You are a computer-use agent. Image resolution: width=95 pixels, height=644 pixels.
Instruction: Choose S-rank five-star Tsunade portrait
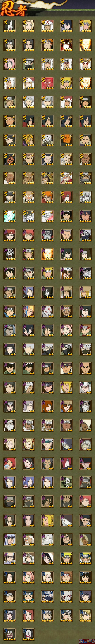coord(29,26)
